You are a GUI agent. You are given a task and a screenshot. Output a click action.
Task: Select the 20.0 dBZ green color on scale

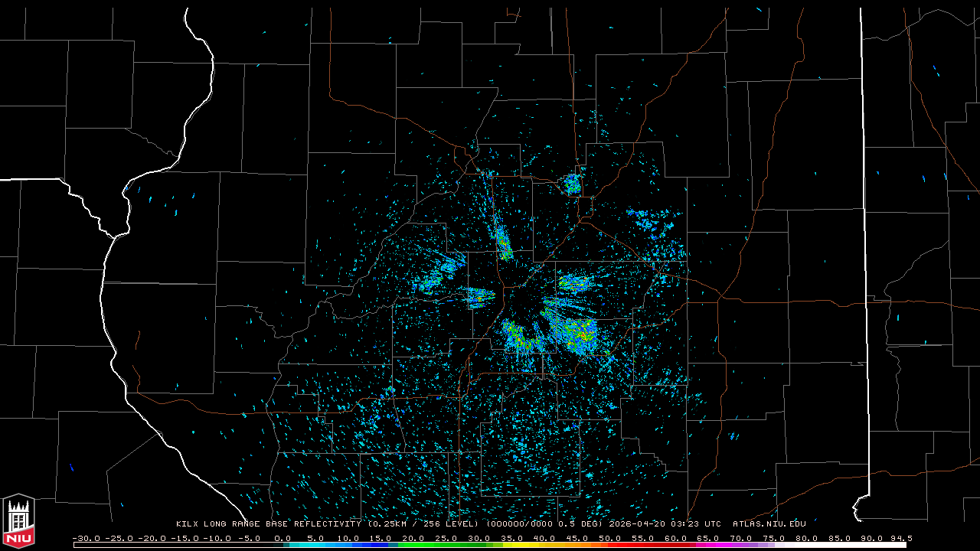point(413,545)
